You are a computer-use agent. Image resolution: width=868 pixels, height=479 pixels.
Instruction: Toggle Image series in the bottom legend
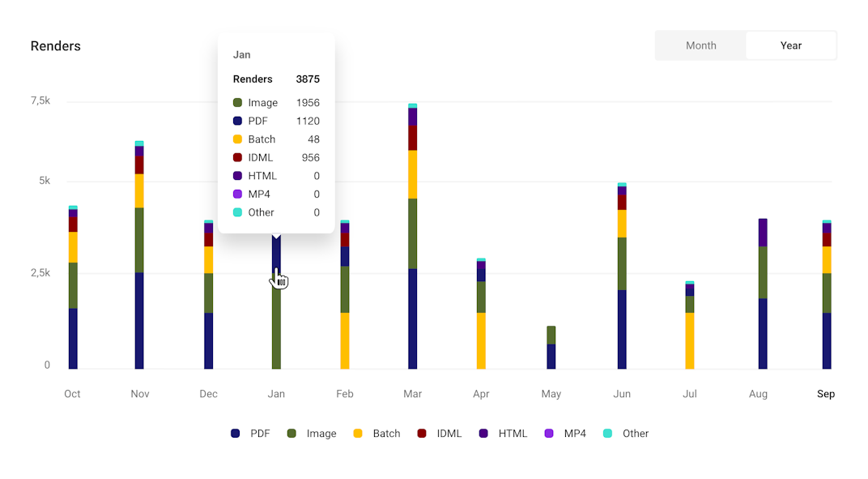[312, 434]
